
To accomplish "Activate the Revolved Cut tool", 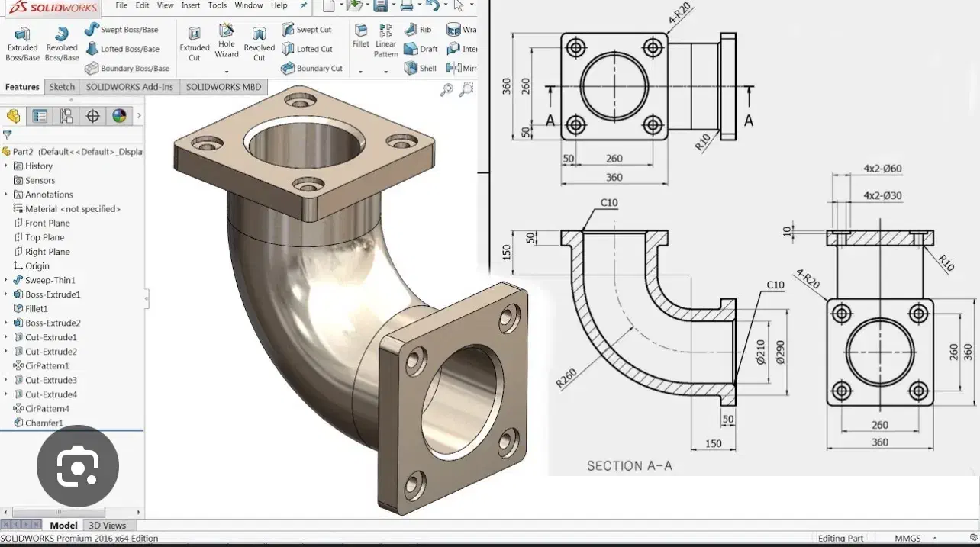I will pyautogui.click(x=259, y=44).
